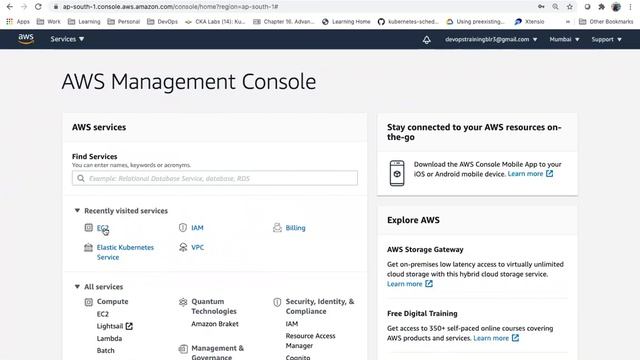The height and width of the screenshot is (360, 640).
Task: Open Amazon Braket under Quantum Technologies
Action: coord(215,324)
